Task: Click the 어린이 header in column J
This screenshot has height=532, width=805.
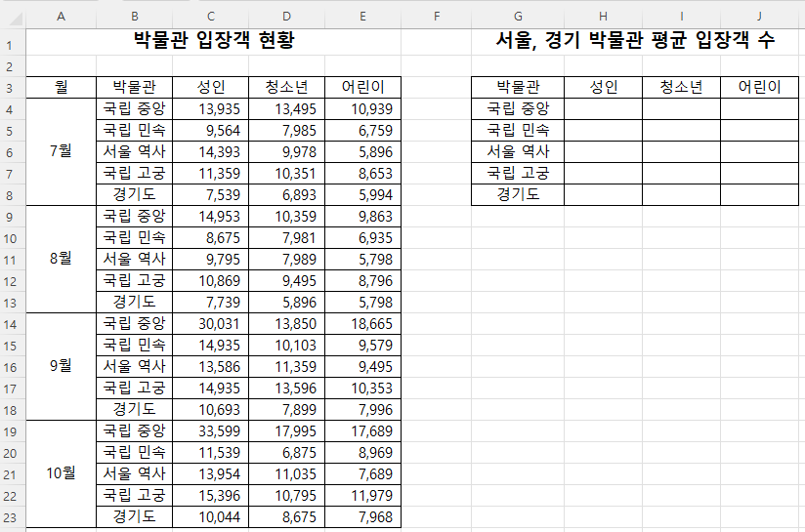Action: (x=760, y=87)
